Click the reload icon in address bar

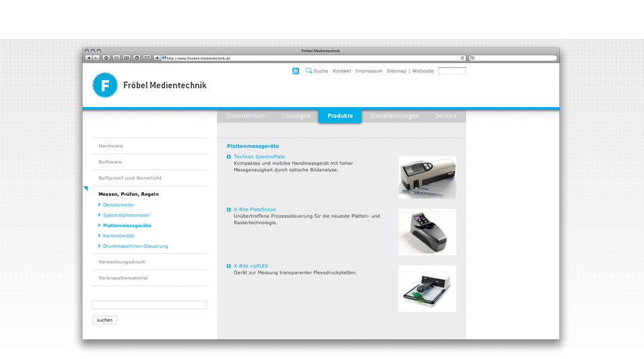[463, 58]
